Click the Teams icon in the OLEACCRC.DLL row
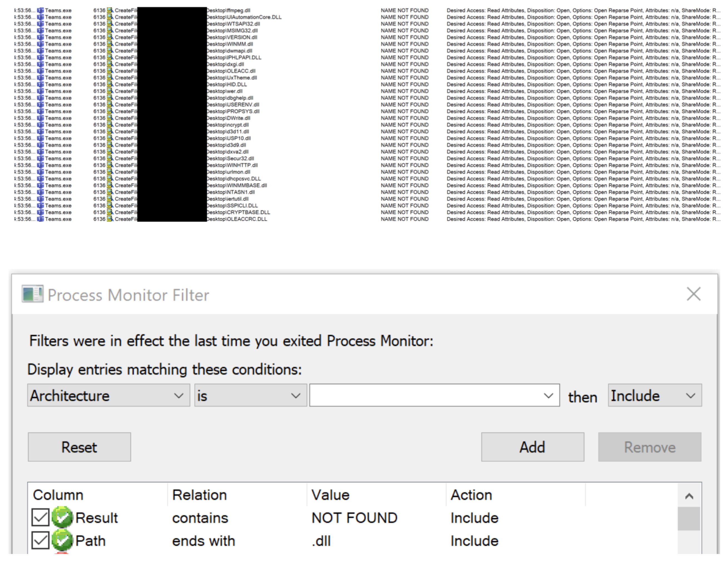 point(40,219)
